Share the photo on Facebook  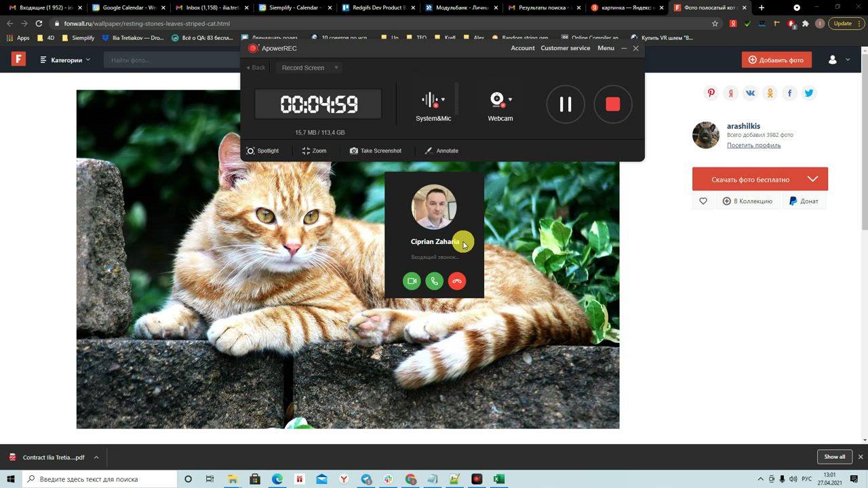point(789,94)
